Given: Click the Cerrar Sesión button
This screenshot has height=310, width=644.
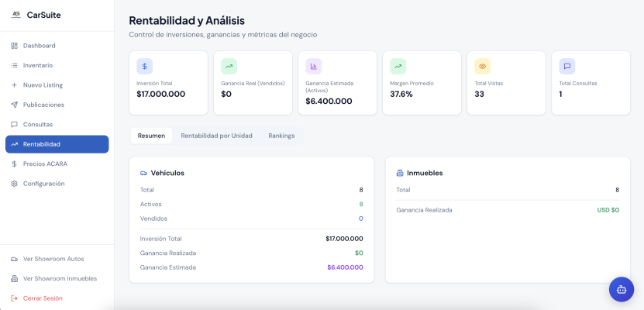Looking at the screenshot, I should coord(43,298).
